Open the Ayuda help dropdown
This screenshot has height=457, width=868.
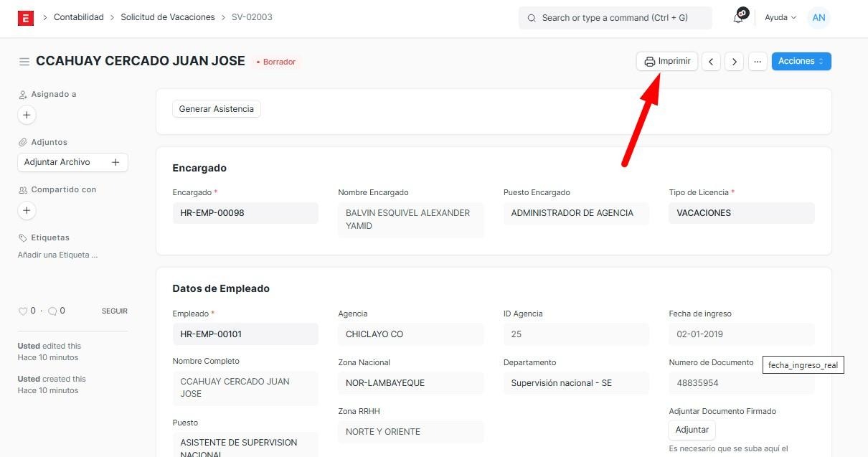[780, 18]
